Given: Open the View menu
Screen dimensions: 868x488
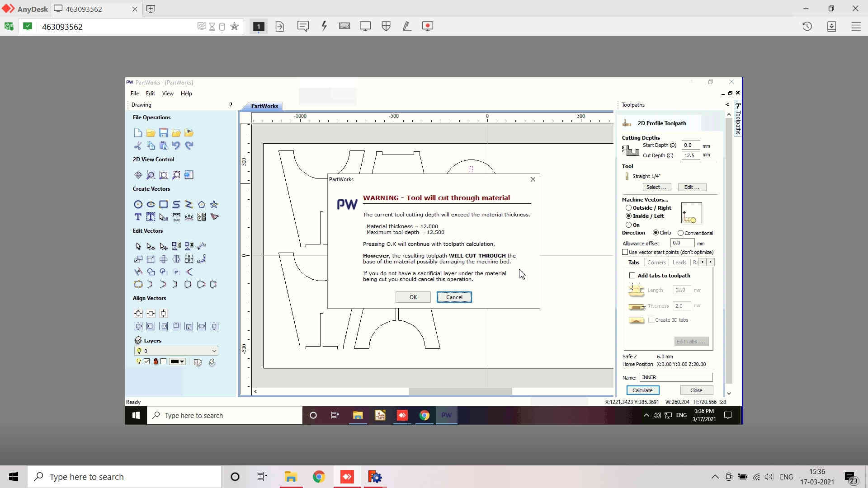Looking at the screenshot, I should pyautogui.click(x=168, y=94).
